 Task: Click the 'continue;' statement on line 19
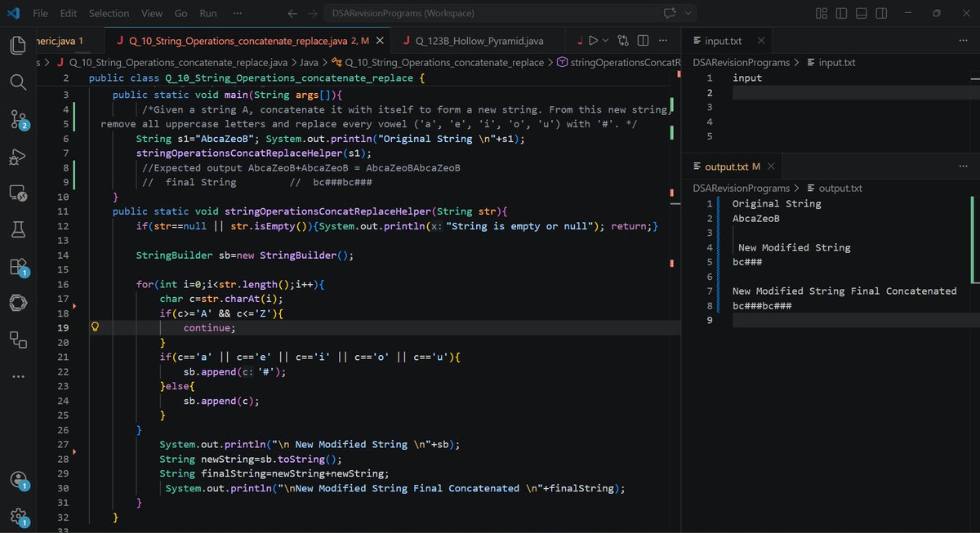coord(209,327)
